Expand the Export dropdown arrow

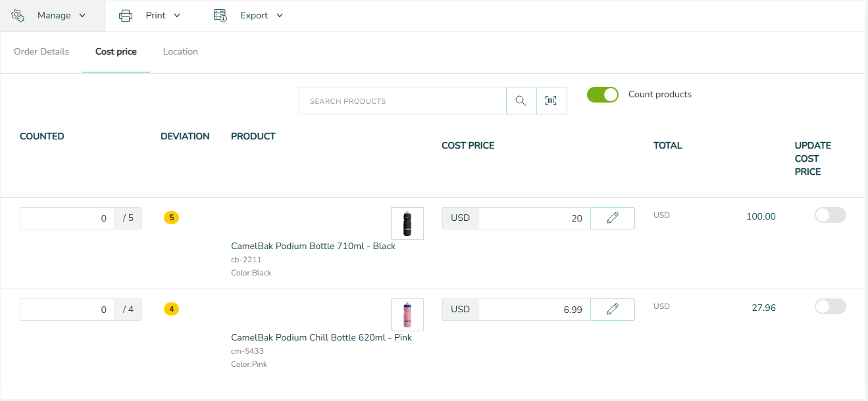point(280,16)
